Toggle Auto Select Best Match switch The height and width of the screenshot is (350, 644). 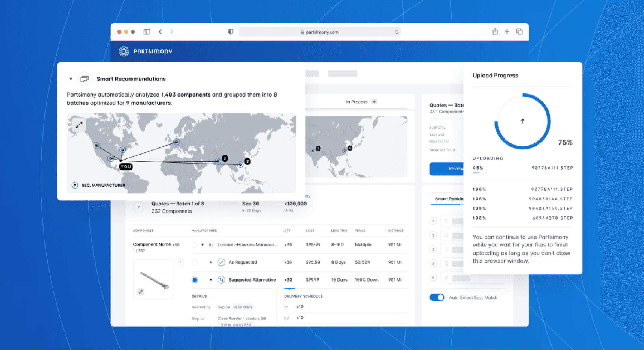click(x=437, y=297)
